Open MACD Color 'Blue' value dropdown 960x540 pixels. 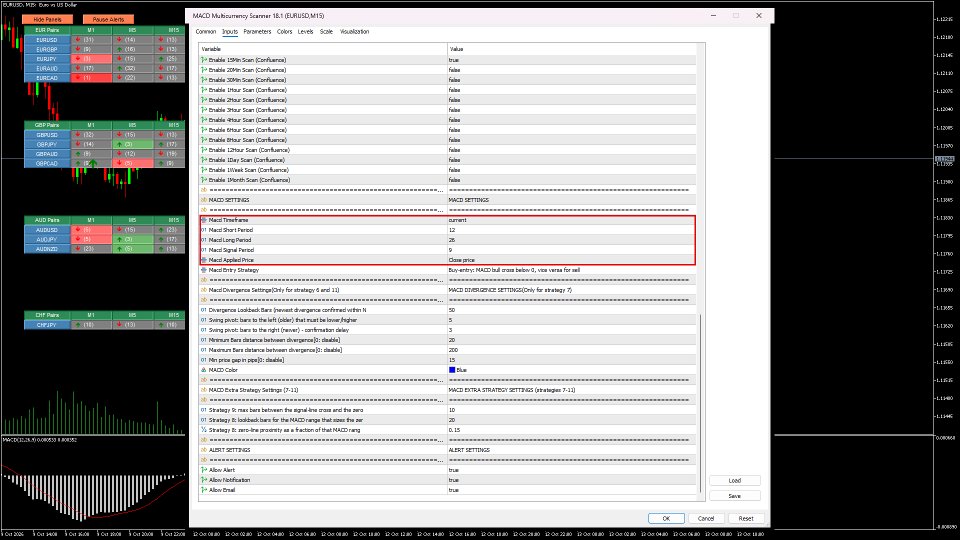coord(571,370)
